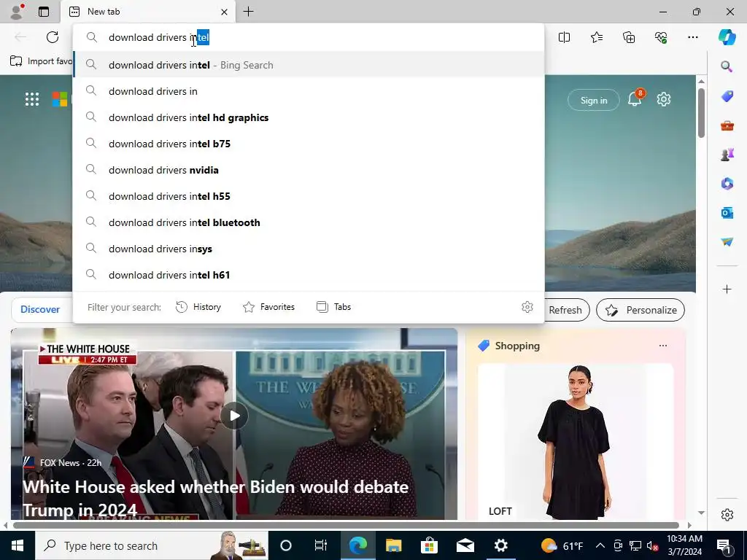
Task: Open Settings gear on the taskbar
Action: pos(500,545)
